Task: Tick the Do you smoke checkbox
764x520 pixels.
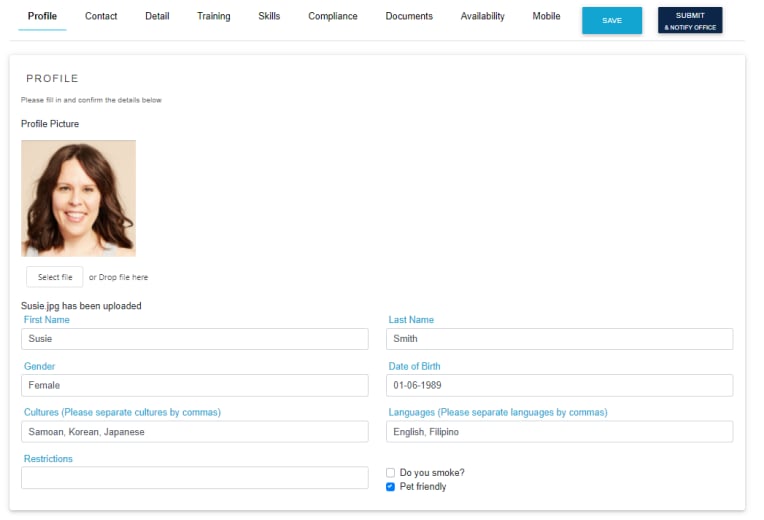Action: 390,473
